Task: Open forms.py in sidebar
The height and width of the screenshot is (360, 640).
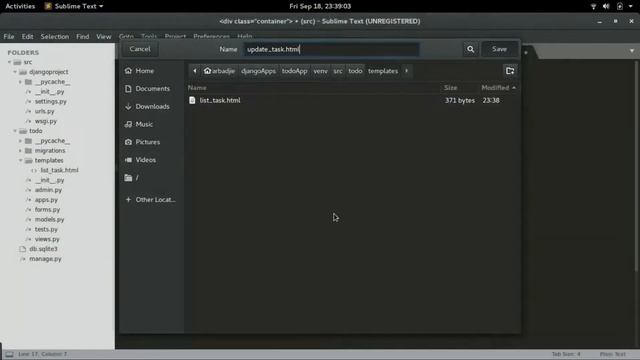Action: click(x=47, y=209)
